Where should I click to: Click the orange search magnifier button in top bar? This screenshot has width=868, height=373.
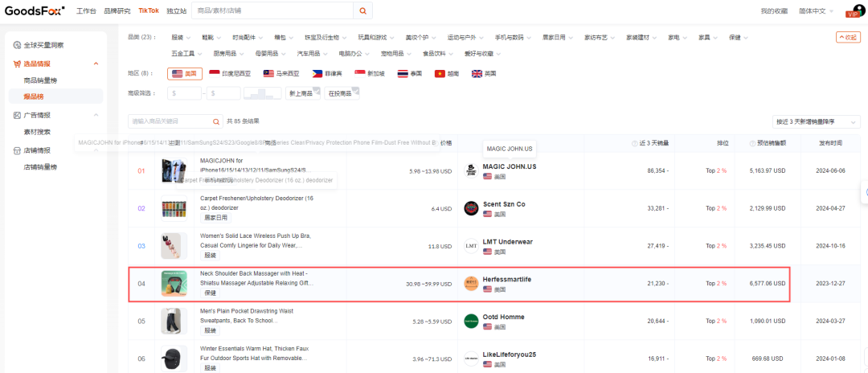pos(362,10)
